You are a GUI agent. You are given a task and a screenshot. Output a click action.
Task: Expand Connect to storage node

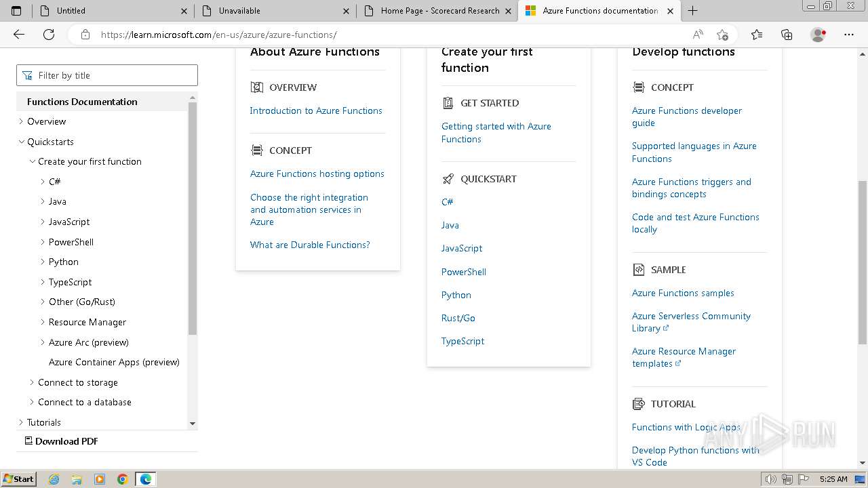[32, 382]
